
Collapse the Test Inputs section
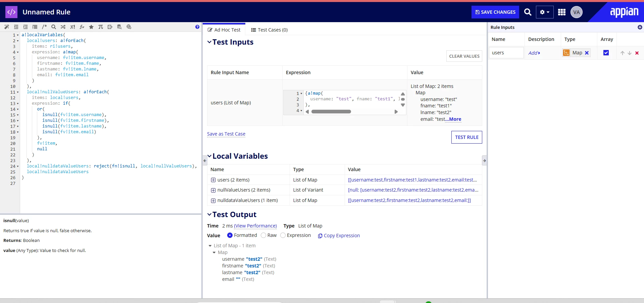[209, 42]
